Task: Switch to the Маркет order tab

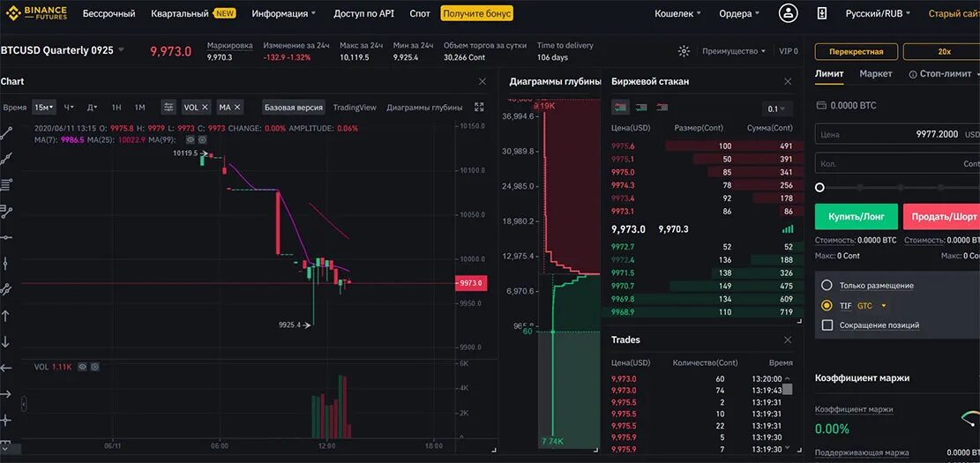Action: click(876, 74)
